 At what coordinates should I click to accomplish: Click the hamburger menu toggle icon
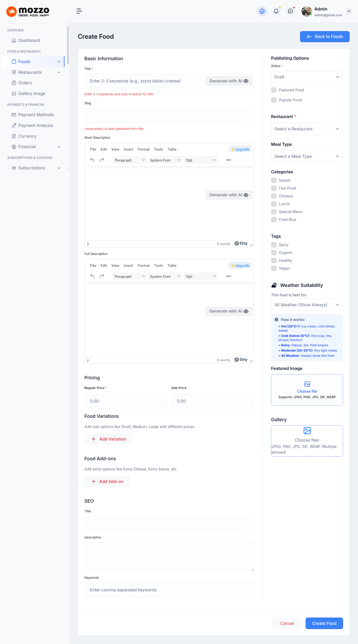[79, 11]
